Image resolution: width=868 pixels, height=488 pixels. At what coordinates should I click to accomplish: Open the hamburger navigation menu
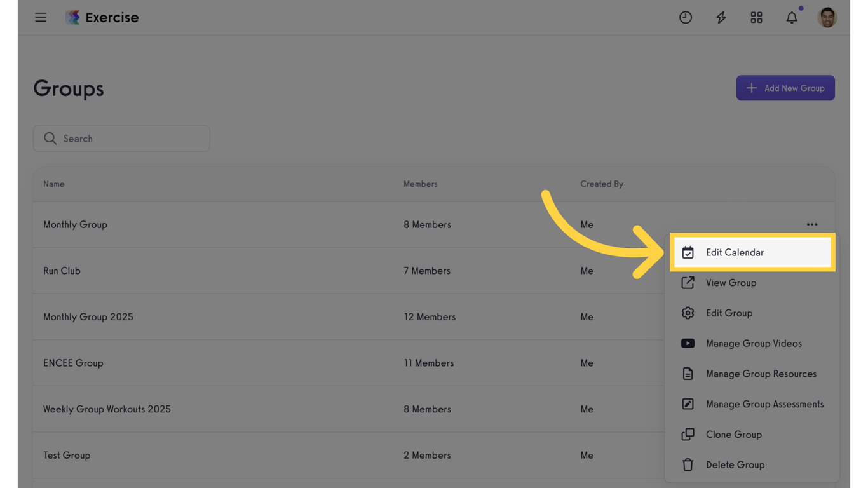(41, 17)
